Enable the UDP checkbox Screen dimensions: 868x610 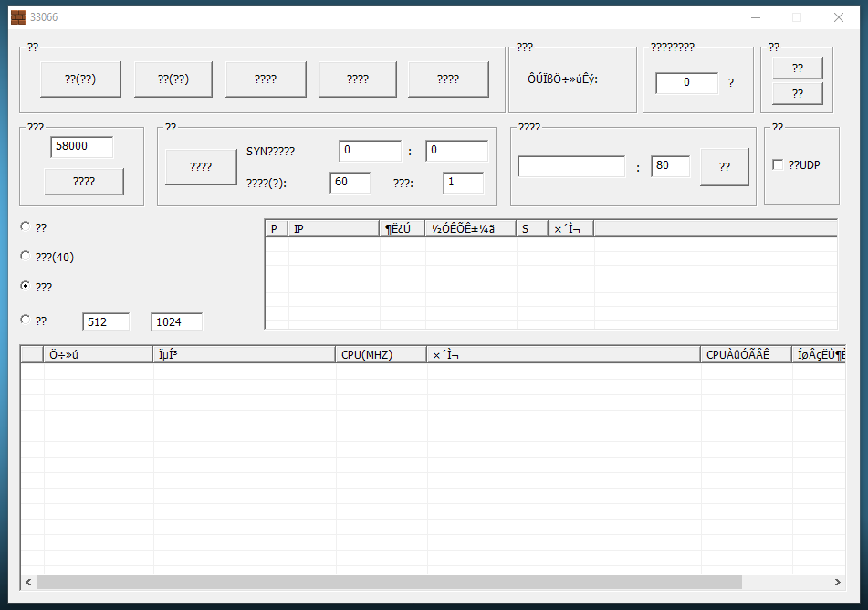pos(778,164)
